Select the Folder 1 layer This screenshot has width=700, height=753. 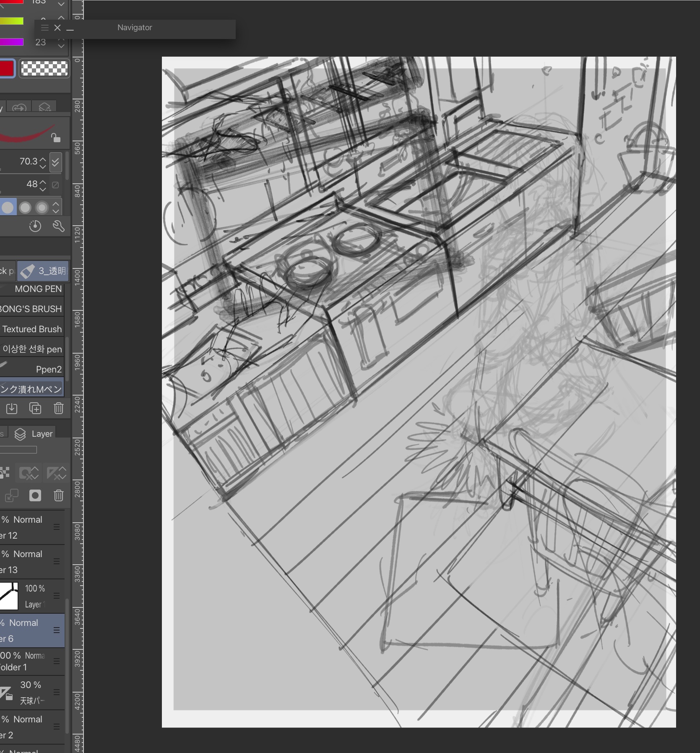click(25, 661)
